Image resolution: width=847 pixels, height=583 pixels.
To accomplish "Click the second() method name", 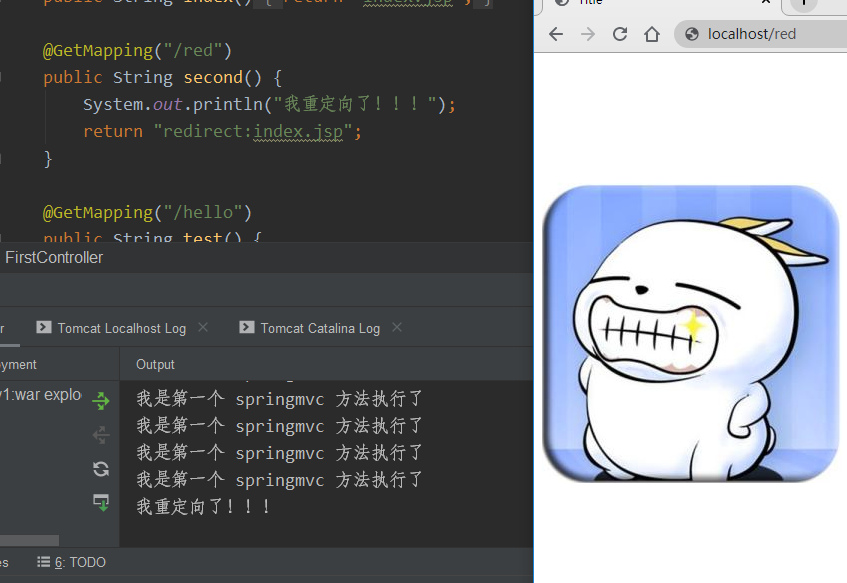I will tap(213, 77).
